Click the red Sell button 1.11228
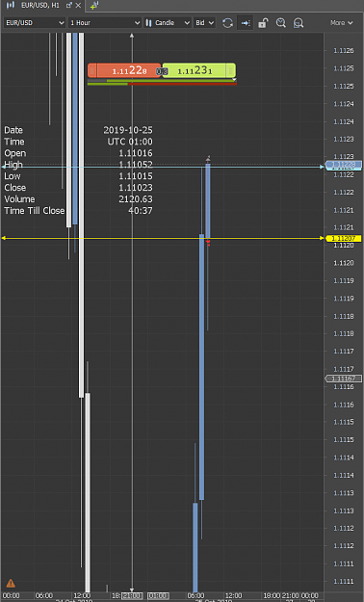364x602 pixels. [x=124, y=70]
